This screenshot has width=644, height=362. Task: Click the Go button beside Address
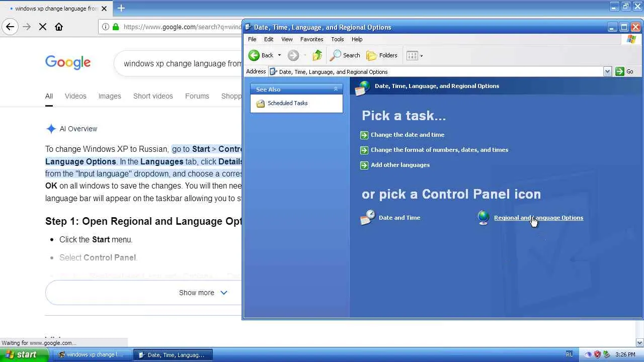coord(624,71)
